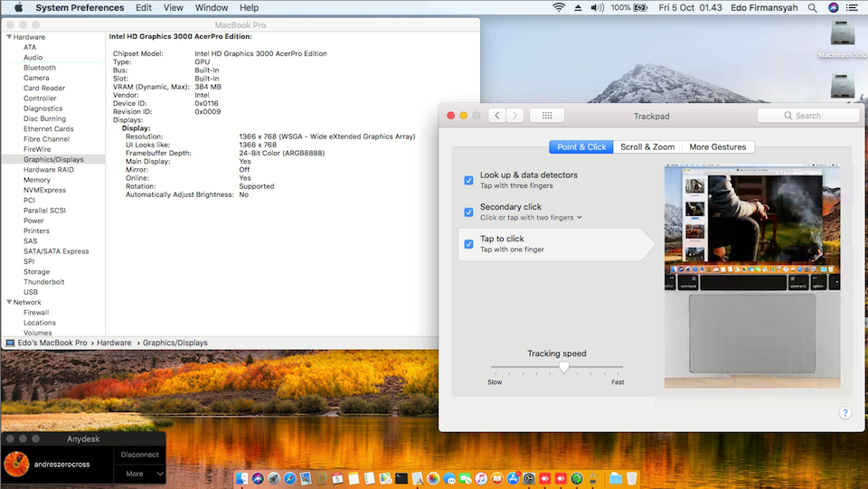Open Maps from the Dock

tap(385, 478)
